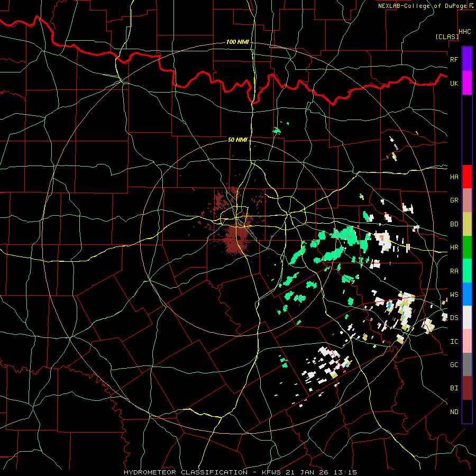This screenshot has width=476, height=476.
Task: Click the HA legend label
Action: tap(454, 177)
